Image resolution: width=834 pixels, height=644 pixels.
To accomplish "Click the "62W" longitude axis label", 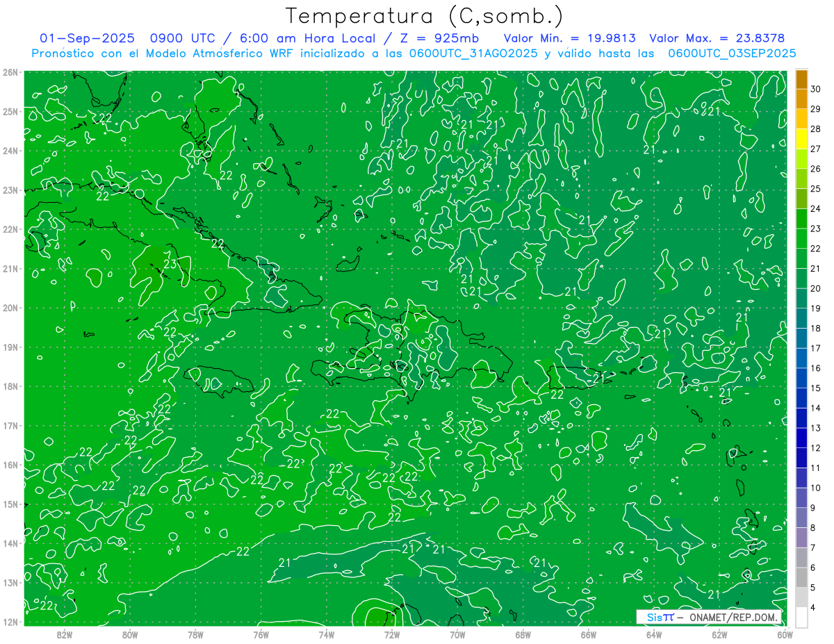I will click(719, 634).
